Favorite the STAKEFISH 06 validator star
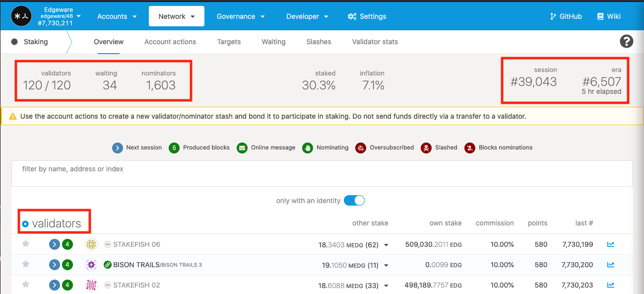 pos(26,244)
